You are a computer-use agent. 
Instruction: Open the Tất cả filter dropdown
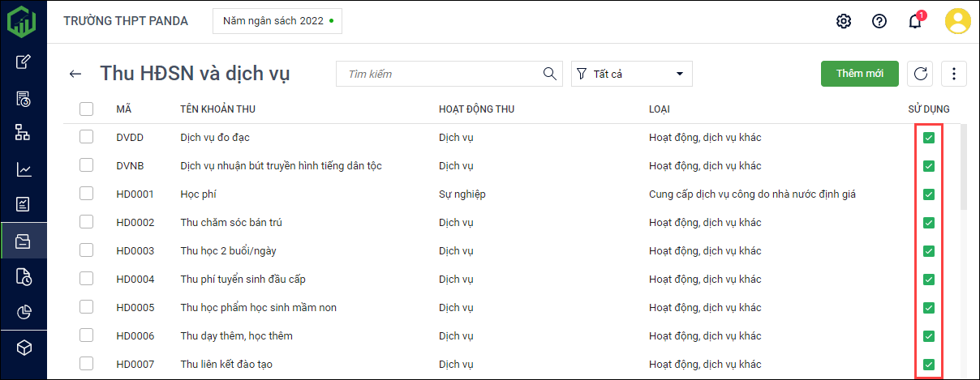tap(631, 74)
